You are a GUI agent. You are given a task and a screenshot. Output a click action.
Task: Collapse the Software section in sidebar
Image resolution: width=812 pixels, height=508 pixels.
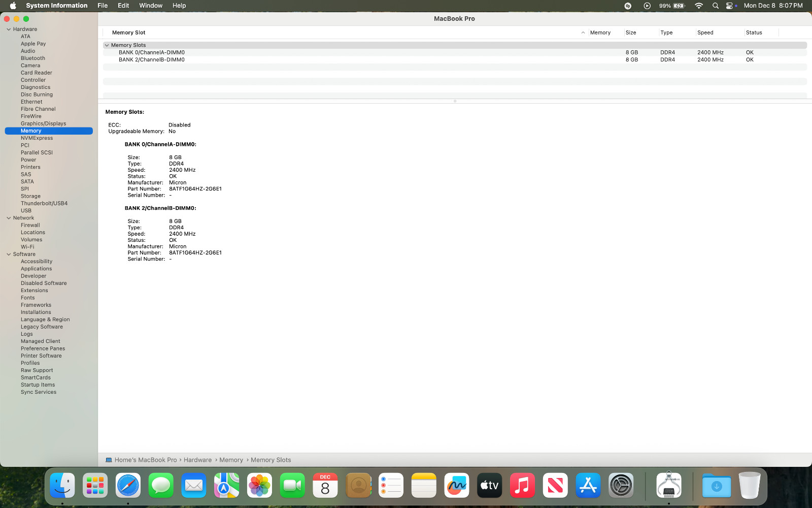coord(9,255)
